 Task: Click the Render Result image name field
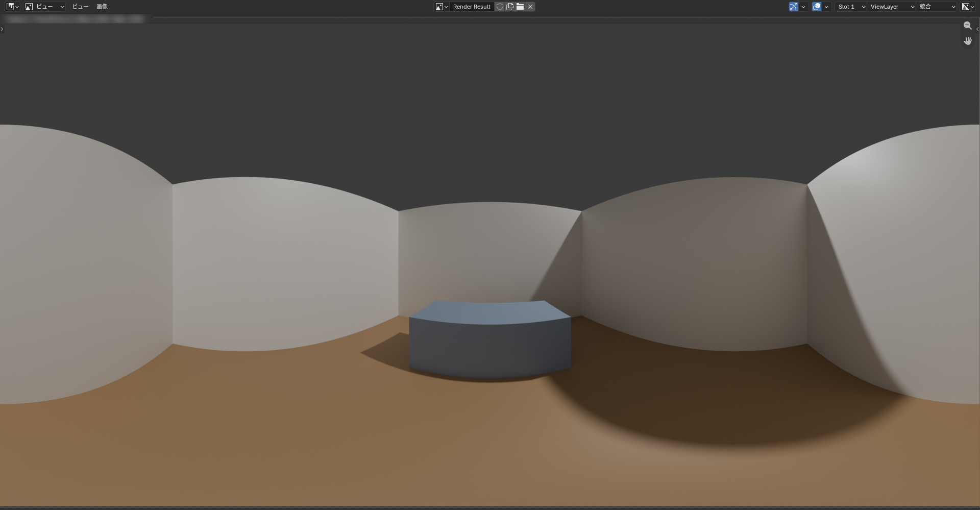click(472, 7)
